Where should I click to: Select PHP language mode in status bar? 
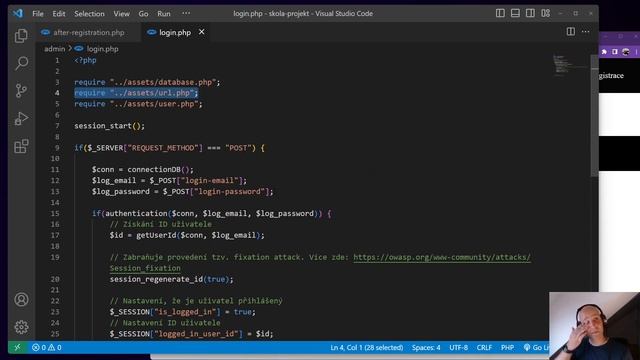[507, 347]
